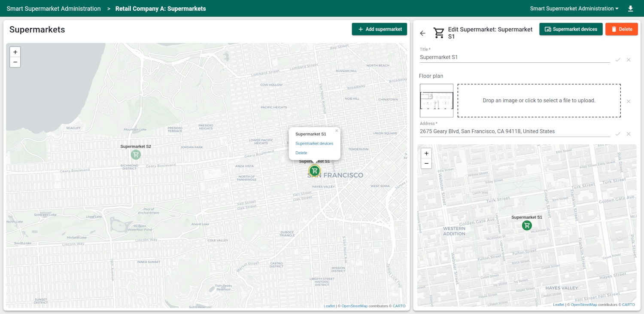644x314 pixels.
Task: Choose Delete in the map popup
Action: tap(301, 153)
